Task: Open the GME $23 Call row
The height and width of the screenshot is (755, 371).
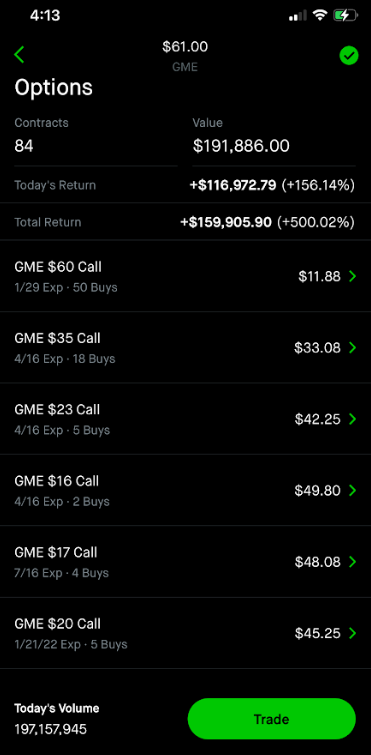Action: (185, 419)
